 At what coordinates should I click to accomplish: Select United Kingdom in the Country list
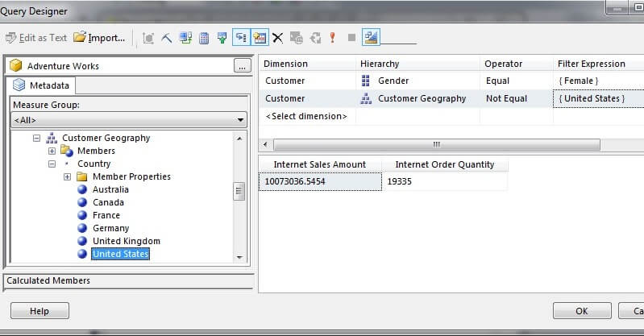(x=127, y=241)
